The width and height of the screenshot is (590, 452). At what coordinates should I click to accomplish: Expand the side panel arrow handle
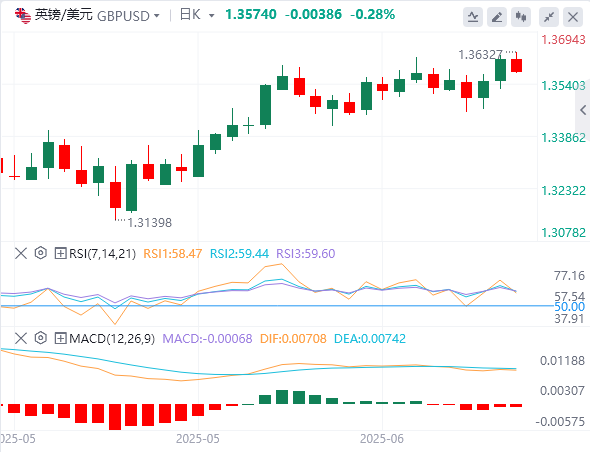coord(583,110)
